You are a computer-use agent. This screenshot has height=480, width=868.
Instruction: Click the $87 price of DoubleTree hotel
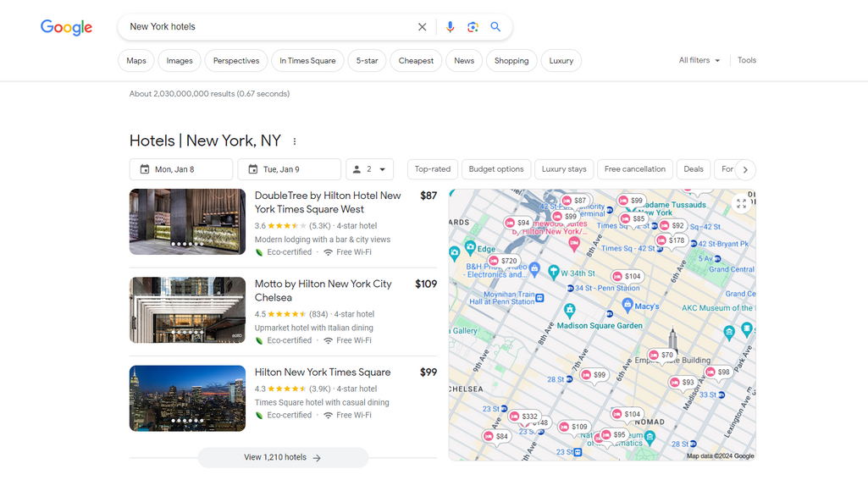428,196
